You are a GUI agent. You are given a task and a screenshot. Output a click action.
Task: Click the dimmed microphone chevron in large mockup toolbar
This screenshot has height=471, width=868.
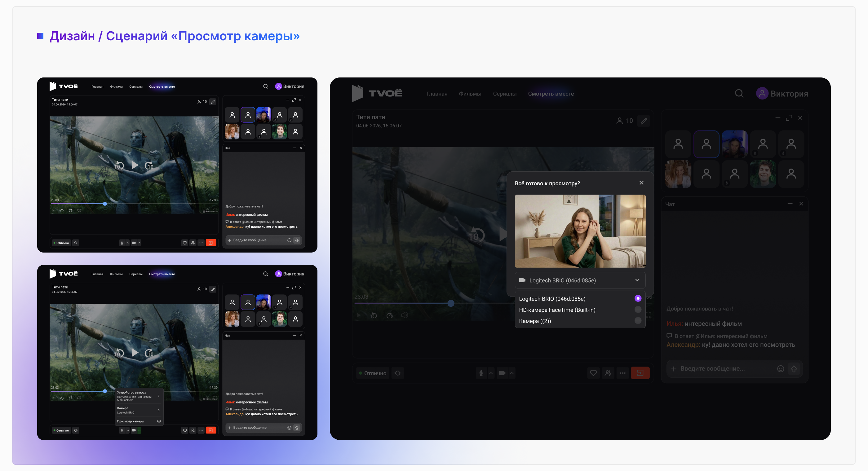491,373
